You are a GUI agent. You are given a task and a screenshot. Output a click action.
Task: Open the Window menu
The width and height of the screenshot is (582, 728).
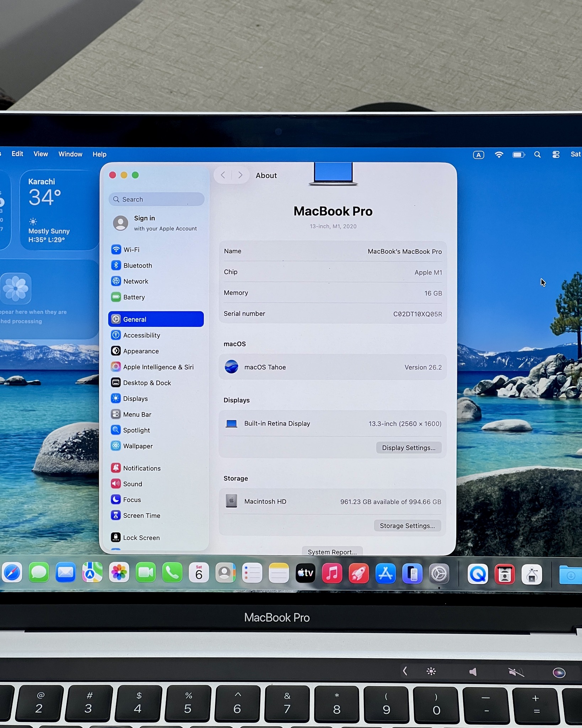point(70,154)
